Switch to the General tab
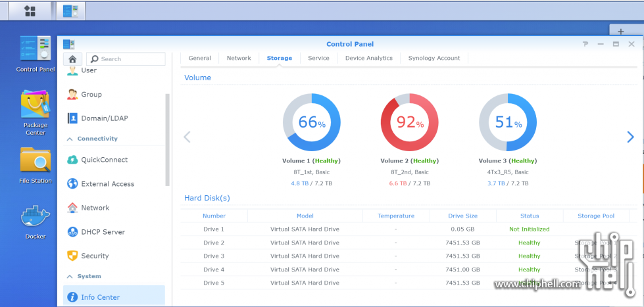This screenshot has height=307, width=644. click(x=199, y=59)
